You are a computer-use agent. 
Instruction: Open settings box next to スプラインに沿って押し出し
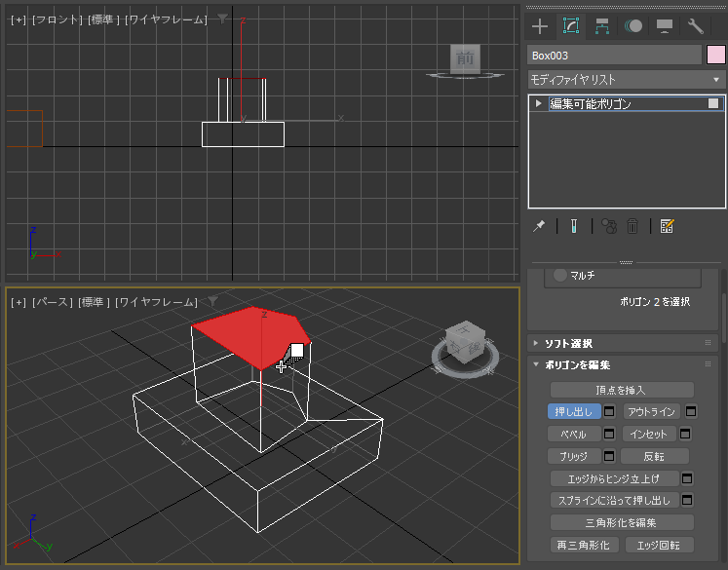(x=687, y=500)
